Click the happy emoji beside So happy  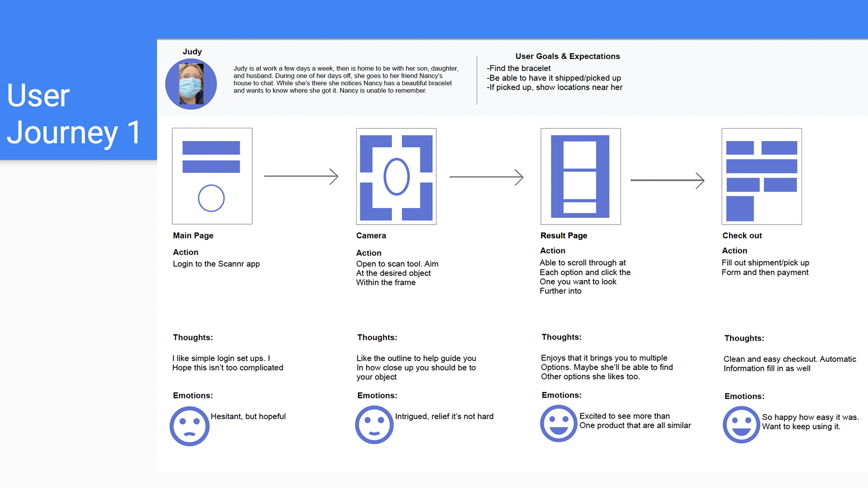tap(741, 425)
